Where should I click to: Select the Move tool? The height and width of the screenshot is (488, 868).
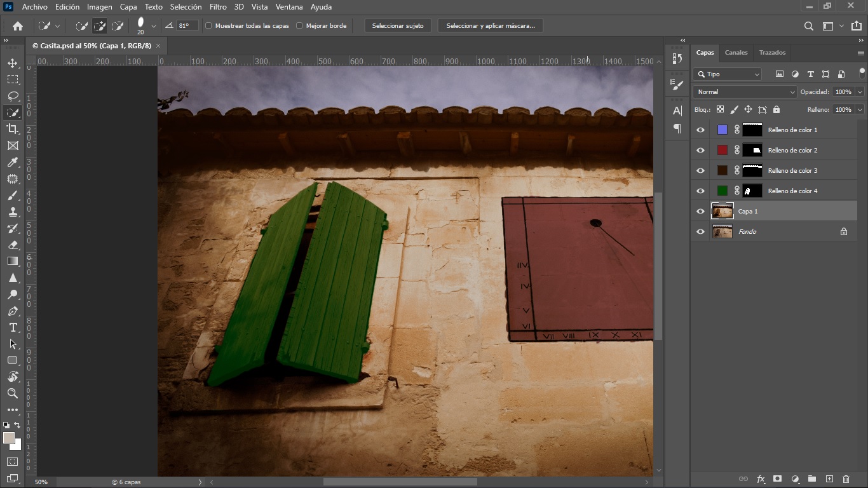tap(13, 63)
